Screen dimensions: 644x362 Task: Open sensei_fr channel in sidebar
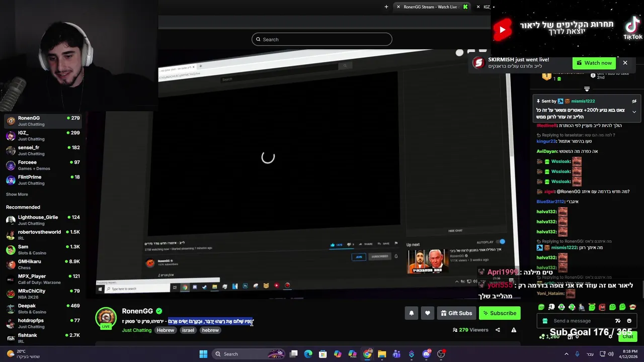(43, 150)
